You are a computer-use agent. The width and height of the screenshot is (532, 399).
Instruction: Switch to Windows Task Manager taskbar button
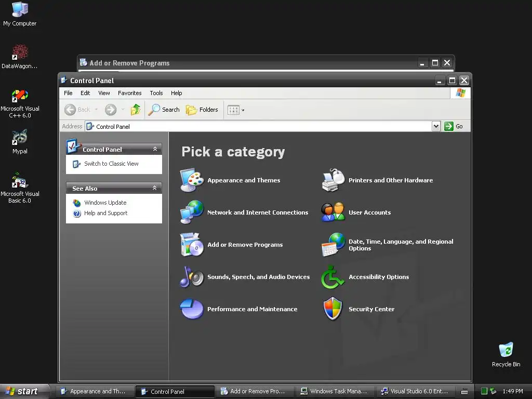pyautogui.click(x=335, y=392)
